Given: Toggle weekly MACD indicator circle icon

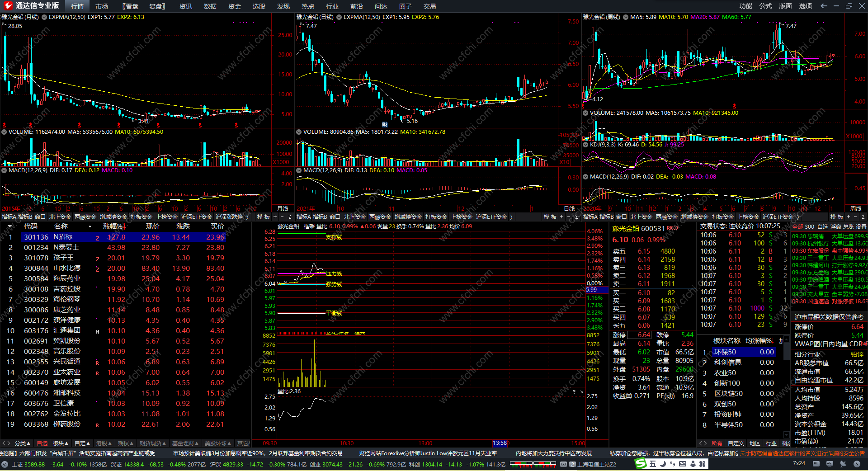Looking at the screenshot, I should pyautogui.click(x=585, y=177).
